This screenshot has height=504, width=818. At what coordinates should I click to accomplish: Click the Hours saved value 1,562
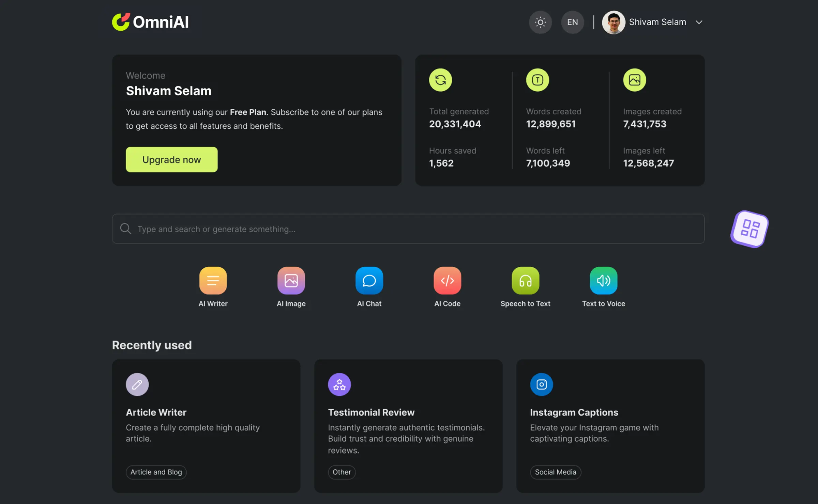tap(441, 163)
